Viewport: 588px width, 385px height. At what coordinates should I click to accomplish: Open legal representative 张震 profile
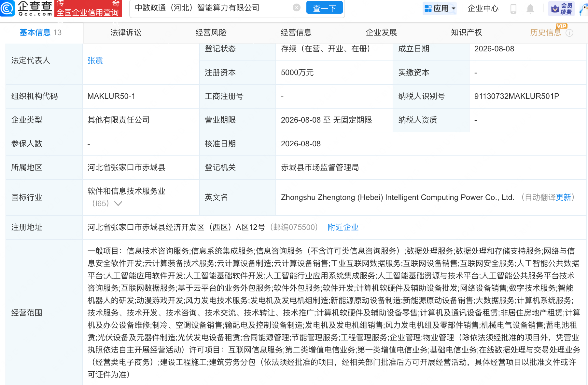95,60
